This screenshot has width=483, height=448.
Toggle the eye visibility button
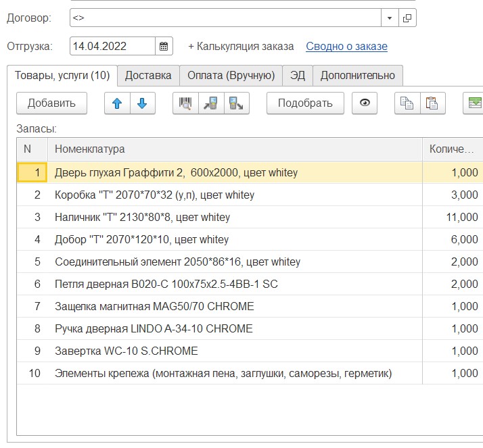click(365, 103)
